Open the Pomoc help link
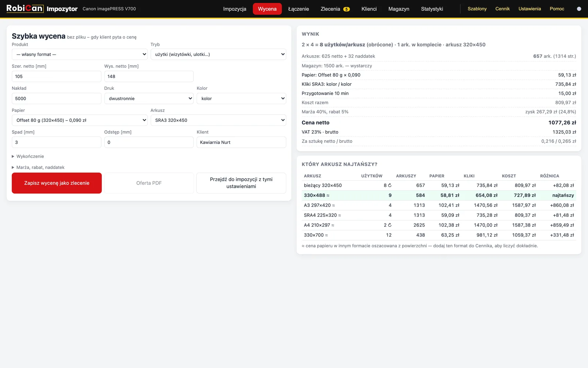 click(557, 9)
